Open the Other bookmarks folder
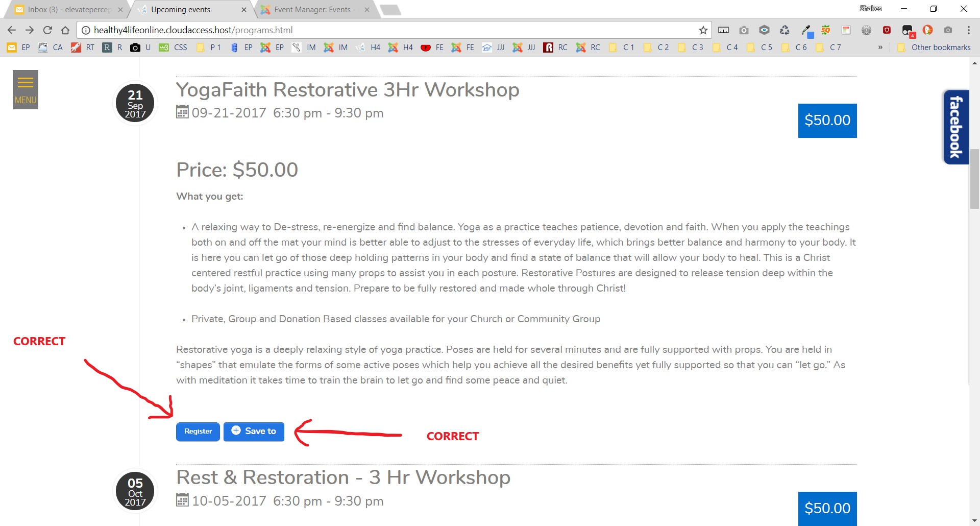 (x=934, y=47)
